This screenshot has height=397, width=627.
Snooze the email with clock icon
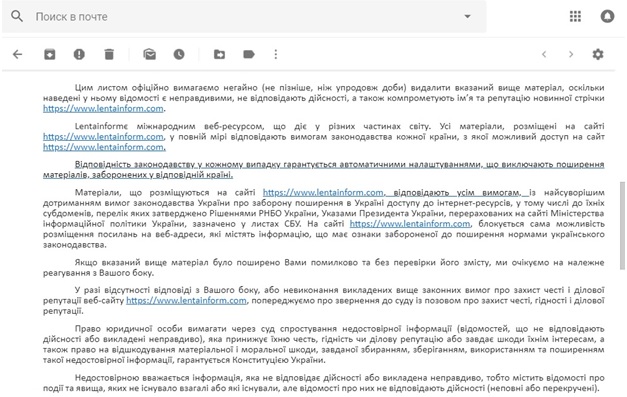click(179, 54)
